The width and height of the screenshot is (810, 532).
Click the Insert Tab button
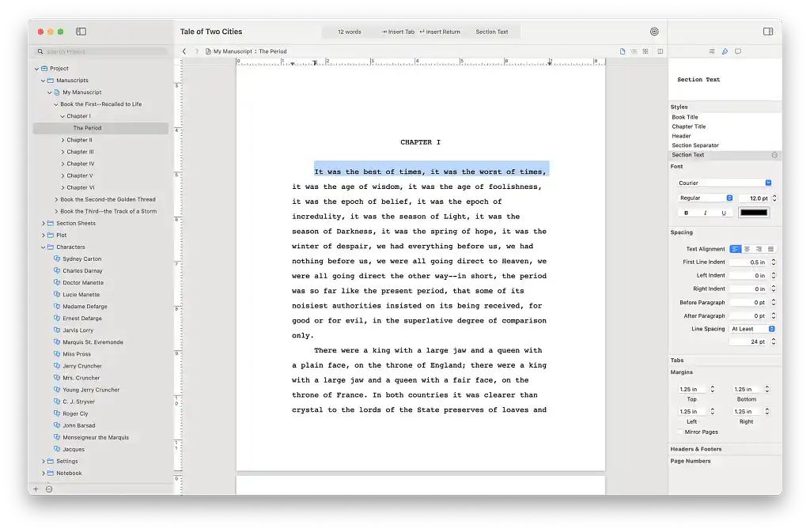[398, 32]
